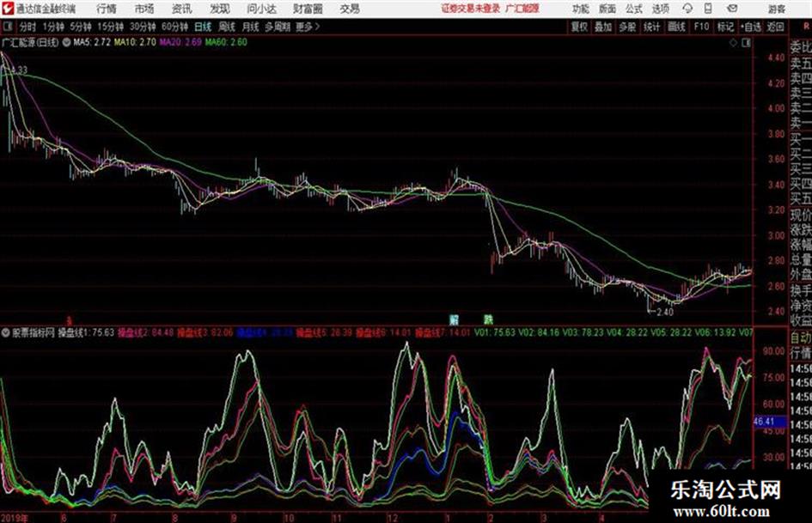The height and width of the screenshot is (523, 812).
Task: Click the V01: 75.63 indicator value
Action: 493,332
